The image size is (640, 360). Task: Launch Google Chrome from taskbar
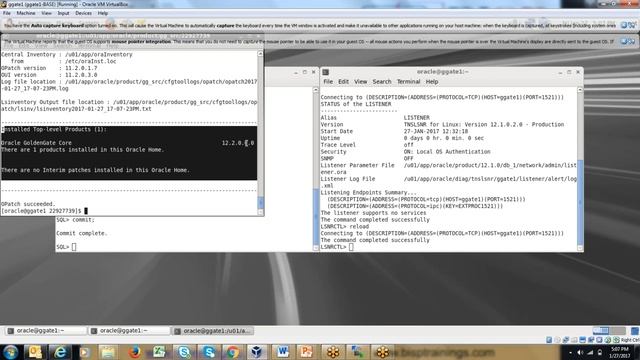[233, 352]
